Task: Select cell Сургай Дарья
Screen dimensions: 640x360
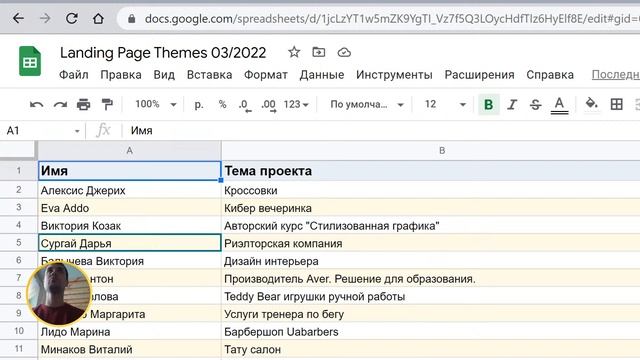Action: tap(129, 243)
